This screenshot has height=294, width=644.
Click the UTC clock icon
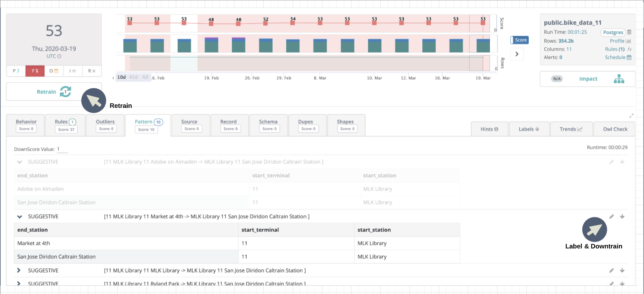tap(59, 57)
